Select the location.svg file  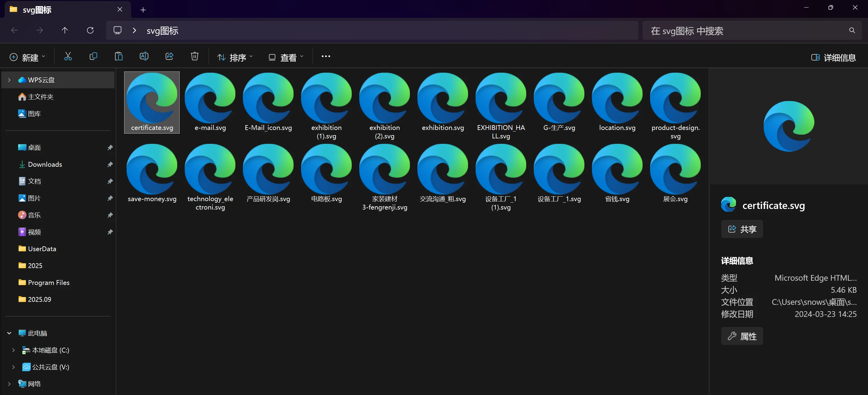click(617, 102)
